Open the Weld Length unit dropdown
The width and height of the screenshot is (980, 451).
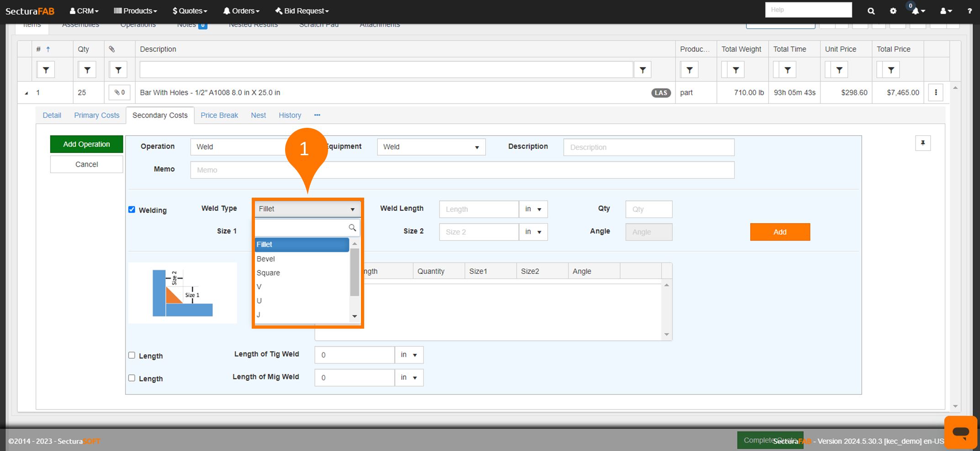pyautogui.click(x=533, y=209)
